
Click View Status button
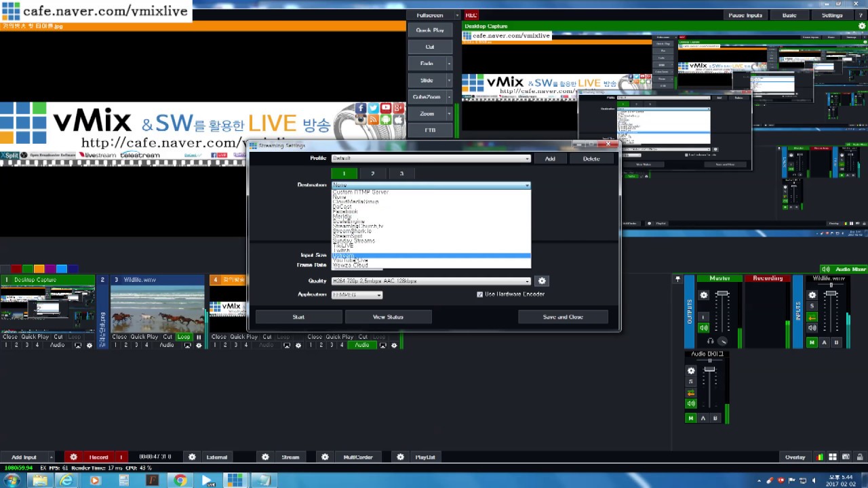(x=388, y=317)
